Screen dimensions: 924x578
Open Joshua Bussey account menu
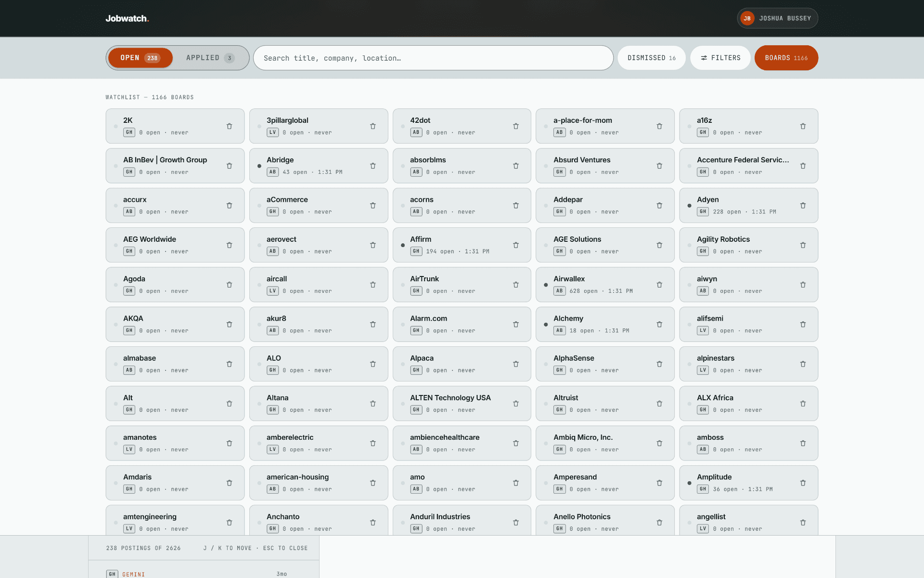(777, 18)
